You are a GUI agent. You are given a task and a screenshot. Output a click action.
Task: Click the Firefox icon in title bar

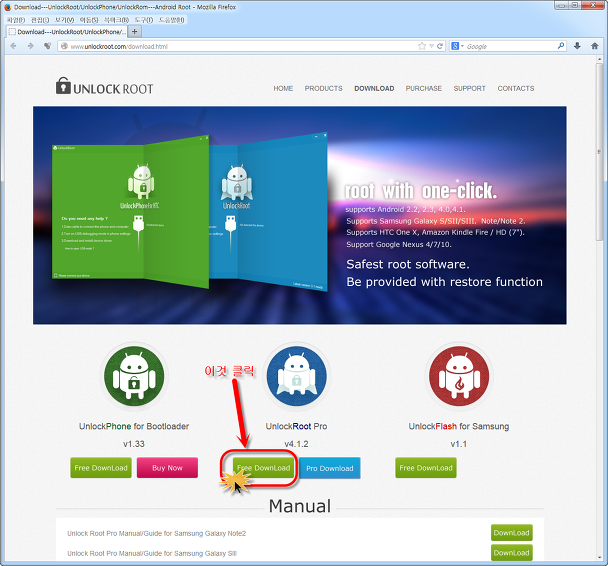pos(7,7)
